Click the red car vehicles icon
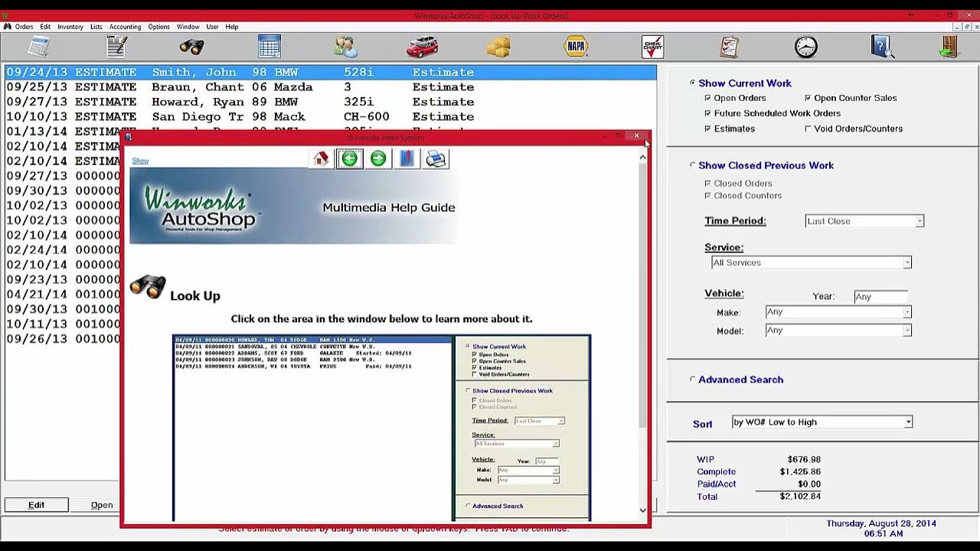This screenshot has width=980, height=551. click(x=422, y=47)
